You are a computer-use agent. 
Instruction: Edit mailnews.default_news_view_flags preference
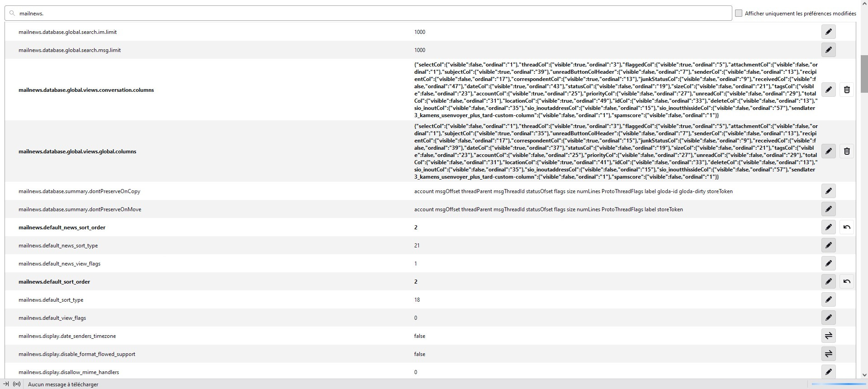(x=828, y=263)
